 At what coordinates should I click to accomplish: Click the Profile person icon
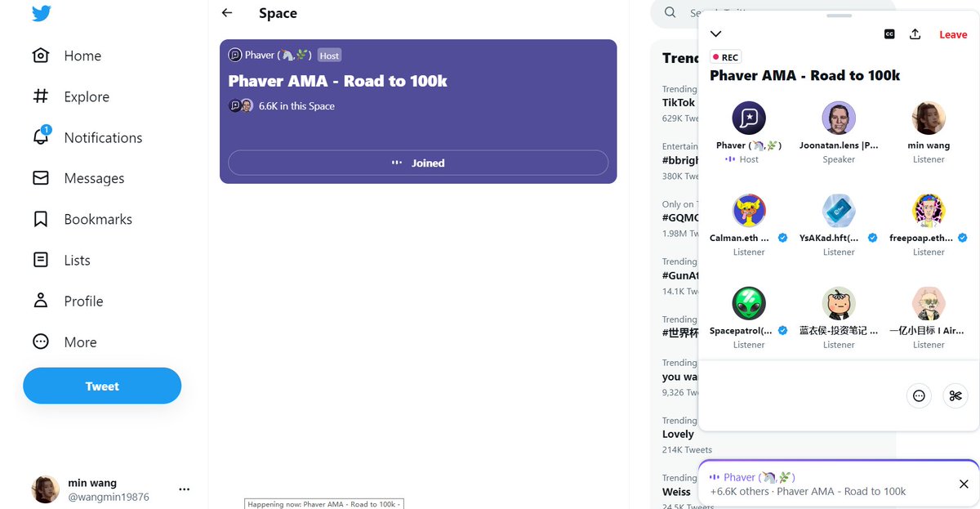pos(41,301)
